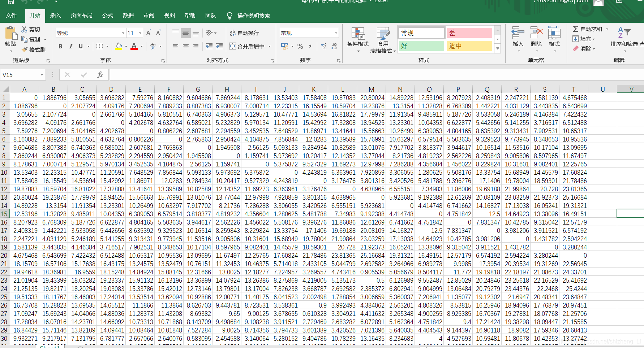Expand the cell styles gallery

(x=498, y=49)
